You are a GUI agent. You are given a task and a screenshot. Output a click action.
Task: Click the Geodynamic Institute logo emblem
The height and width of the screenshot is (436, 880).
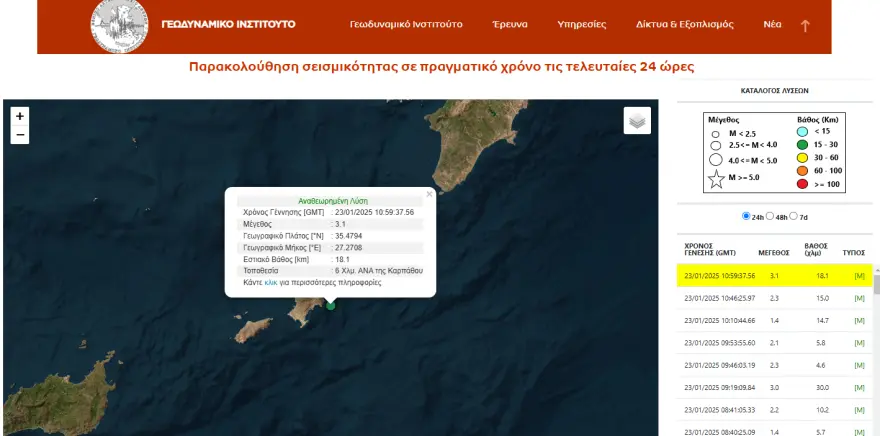(x=119, y=25)
